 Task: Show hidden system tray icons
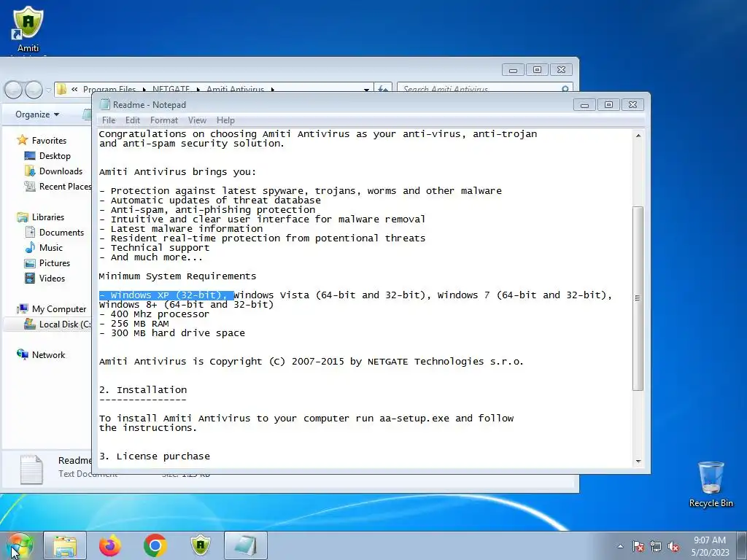pos(620,546)
